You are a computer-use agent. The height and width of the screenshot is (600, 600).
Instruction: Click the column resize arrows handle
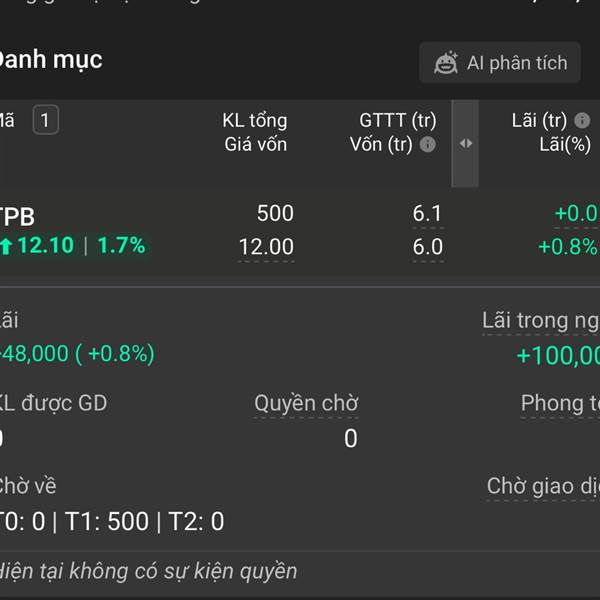click(465, 143)
